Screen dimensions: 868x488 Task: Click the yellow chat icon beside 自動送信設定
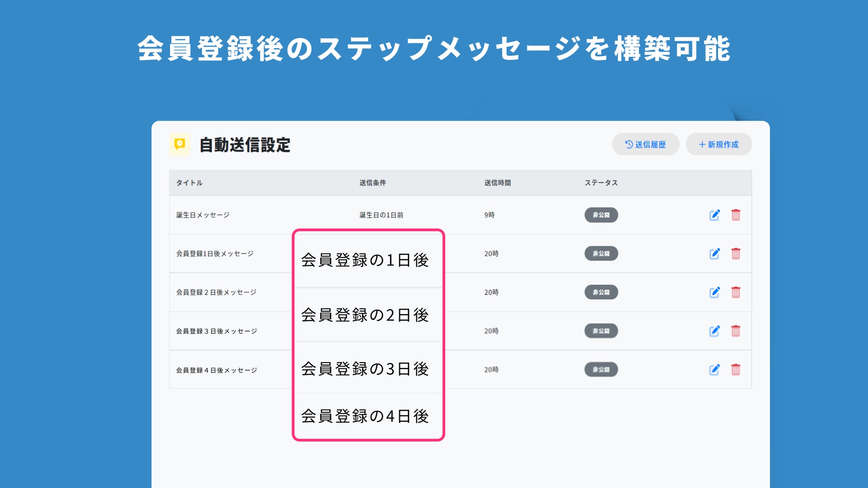pyautogui.click(x=180, y=144)
